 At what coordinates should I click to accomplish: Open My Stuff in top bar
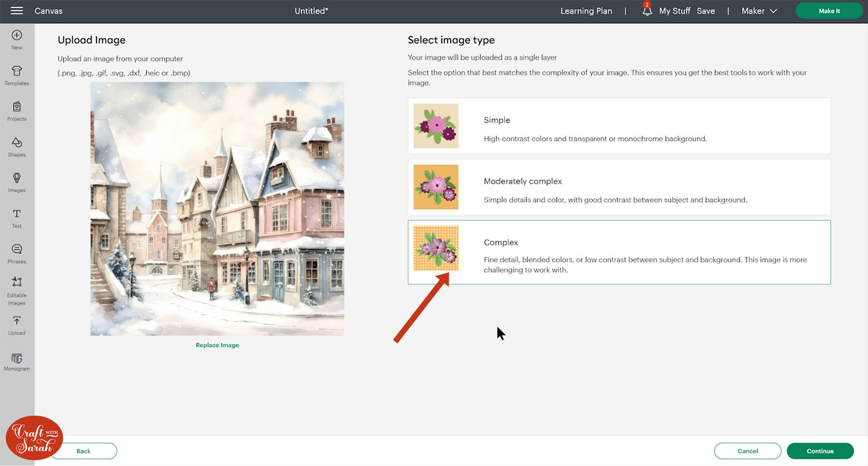[675, 11]
